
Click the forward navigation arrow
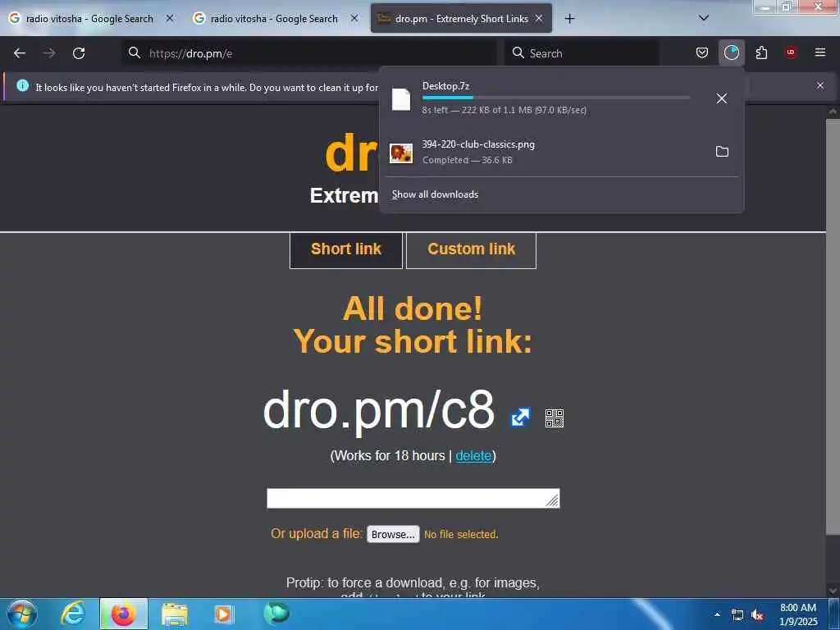(x=49, y=53)
